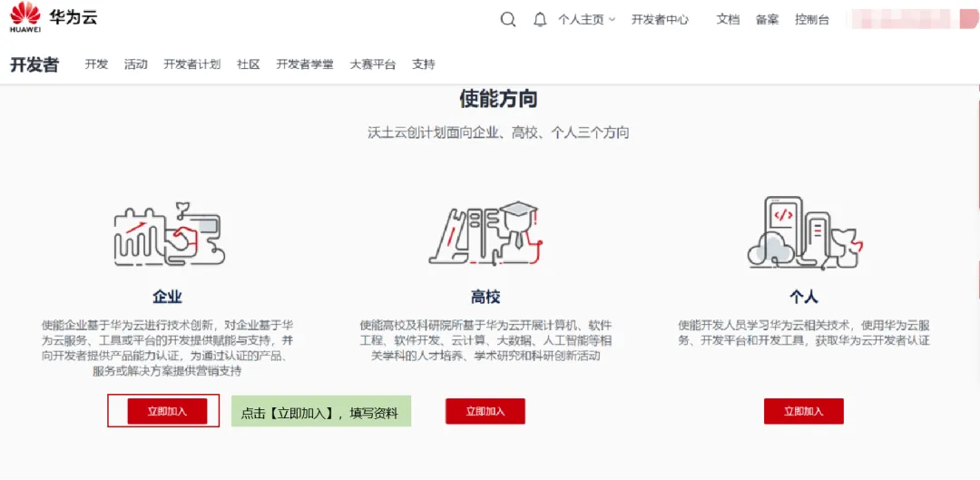The height and width of the screenshot is (480, 980).
Task: Click the 高校 graduation cap illustration
Action: (x=486, y=232)
